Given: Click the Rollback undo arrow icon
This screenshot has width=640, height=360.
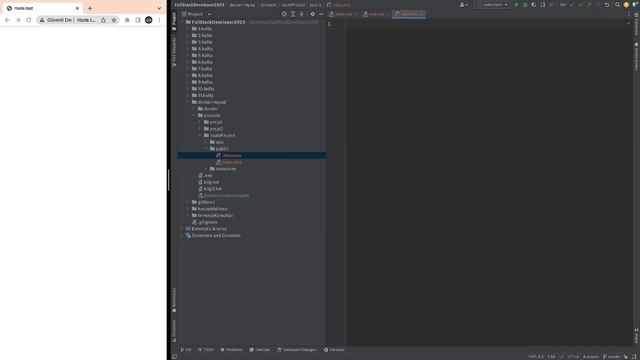Looking at the screenshot, I should pyautogui.click(x=607, y=5).
